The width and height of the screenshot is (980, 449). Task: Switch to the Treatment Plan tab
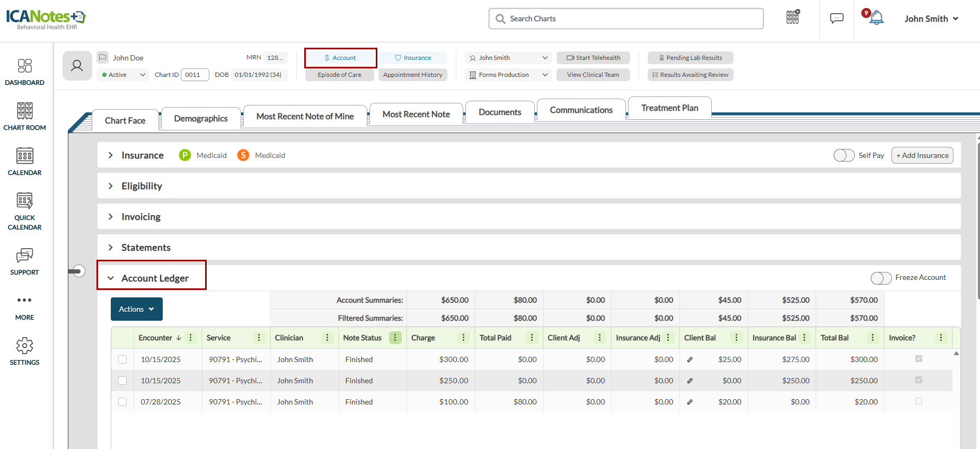tap(669, 108)
